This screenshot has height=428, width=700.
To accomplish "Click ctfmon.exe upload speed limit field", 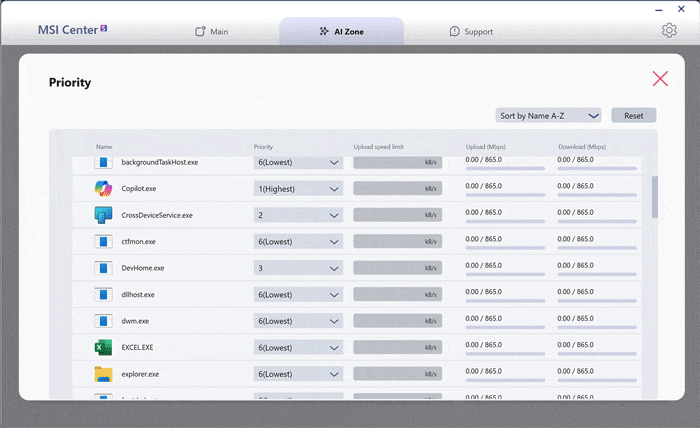I will coord(397,241).
